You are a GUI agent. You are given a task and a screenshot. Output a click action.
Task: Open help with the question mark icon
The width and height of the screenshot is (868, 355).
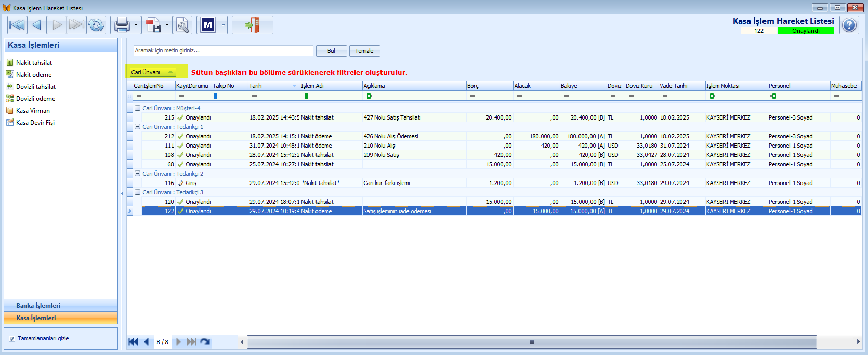click(x=849, y=25)
